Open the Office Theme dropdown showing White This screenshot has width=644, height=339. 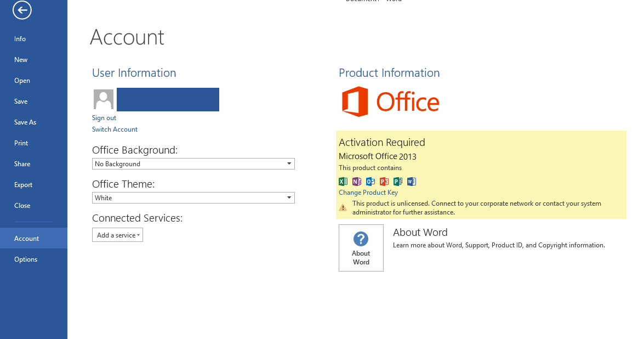point(193,197)
